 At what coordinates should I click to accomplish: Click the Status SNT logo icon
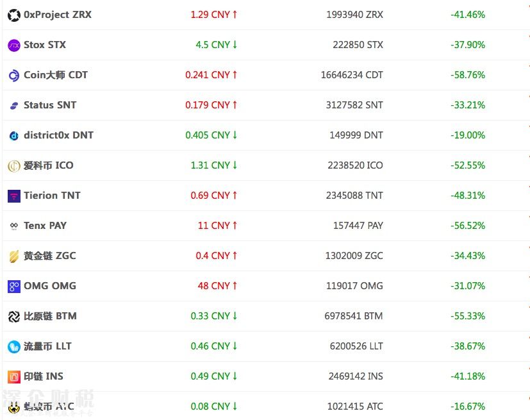14,106
